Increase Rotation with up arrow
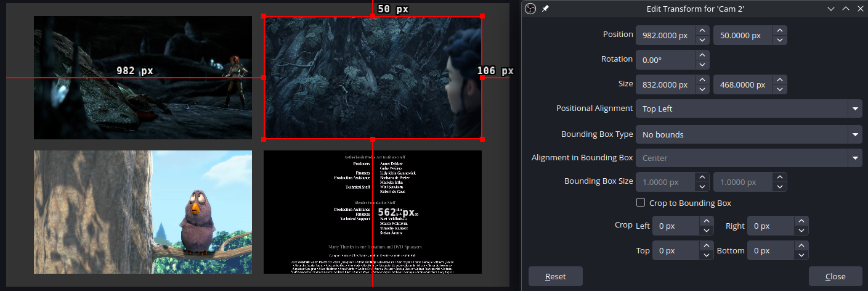Viewport: 868px width, 291px height. coord(702,55)
